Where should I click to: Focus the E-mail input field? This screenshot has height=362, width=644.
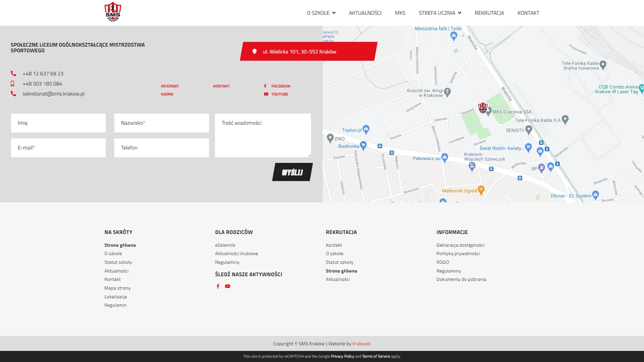[x=58, y=148]
